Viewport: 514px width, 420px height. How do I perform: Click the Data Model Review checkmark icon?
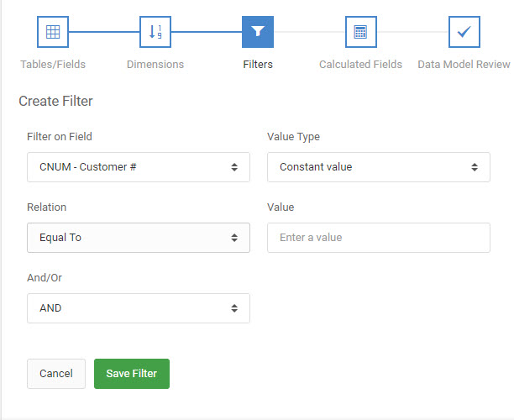pyautogui.click(x=464, y=32)
